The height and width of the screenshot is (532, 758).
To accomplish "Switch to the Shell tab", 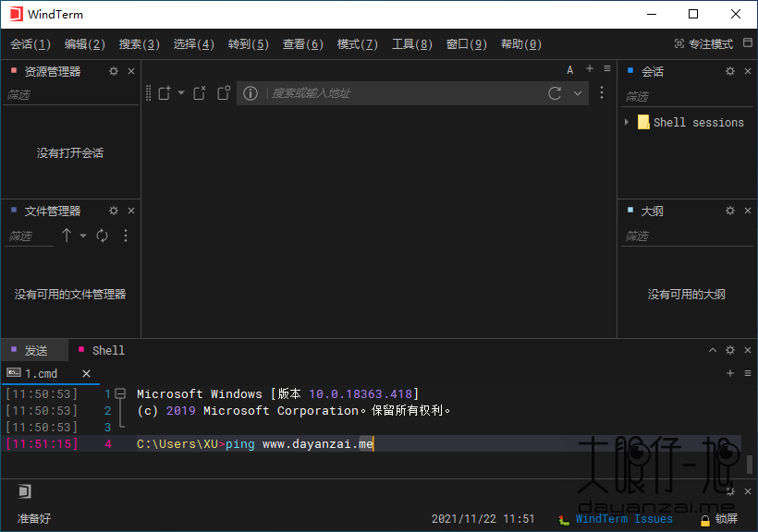I will 102,350.
